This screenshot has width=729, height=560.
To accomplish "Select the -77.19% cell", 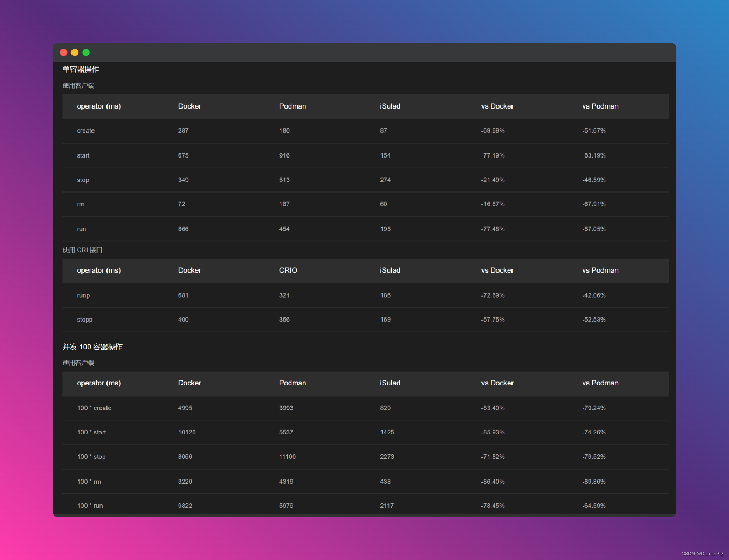I will click(x=493, y=155).
